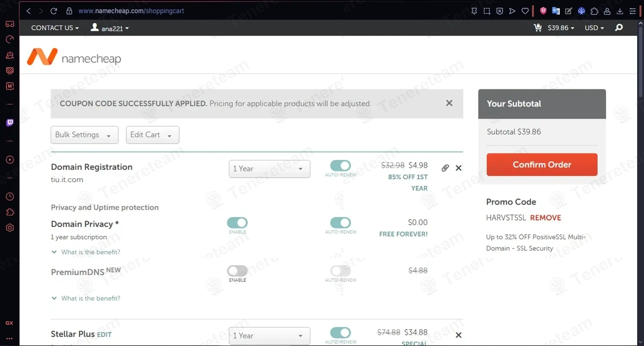Screen dimensions: 644x346
Task: Open history clock icon in sidebar
Action: (10, 196)
